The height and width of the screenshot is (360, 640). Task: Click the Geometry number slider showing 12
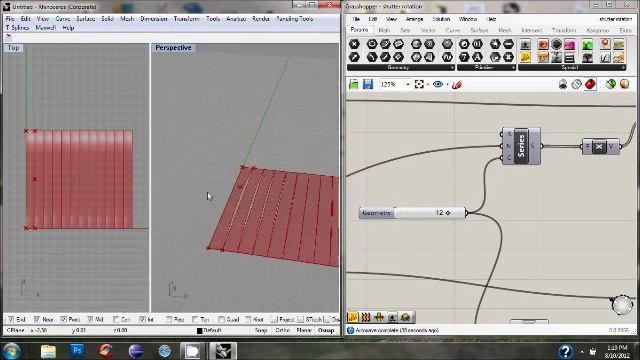coord(412,213)
